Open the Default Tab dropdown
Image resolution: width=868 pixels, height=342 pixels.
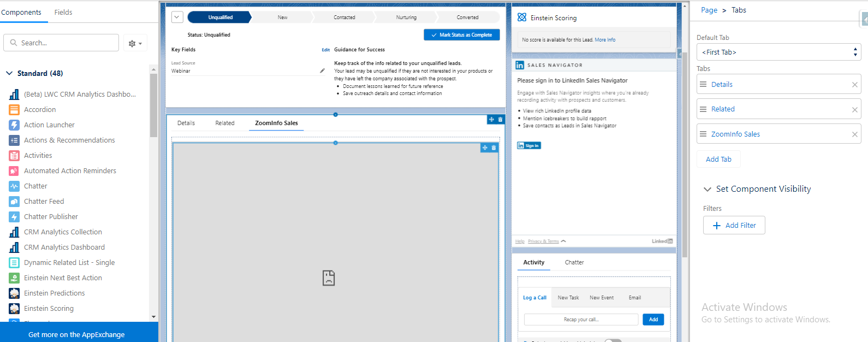click(779, 52)
